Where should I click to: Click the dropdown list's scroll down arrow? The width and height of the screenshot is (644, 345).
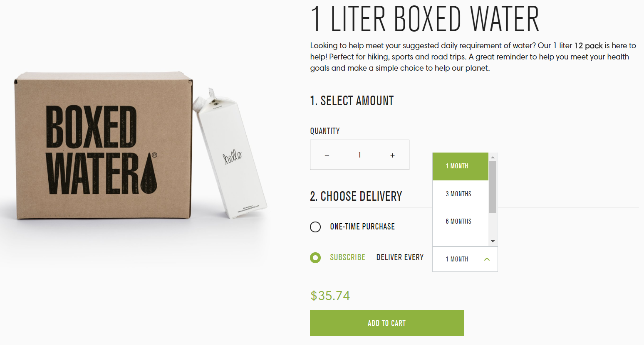pyautogui.click(x=493, y=241)
